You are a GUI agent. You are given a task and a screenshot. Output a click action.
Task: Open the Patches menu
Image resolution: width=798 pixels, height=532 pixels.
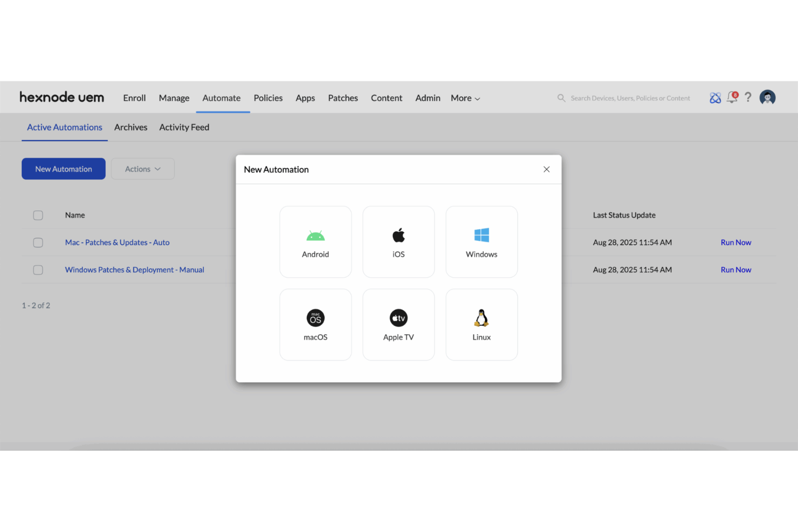(x=343, y=98)
